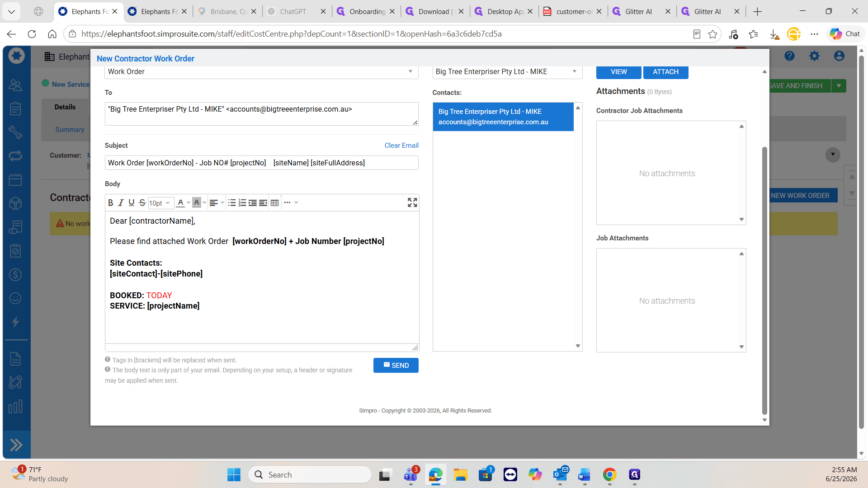The image size is (868, 488).
Task: Open Big Tree Enterpriser contractor dropdown
Action: [507, 72]
